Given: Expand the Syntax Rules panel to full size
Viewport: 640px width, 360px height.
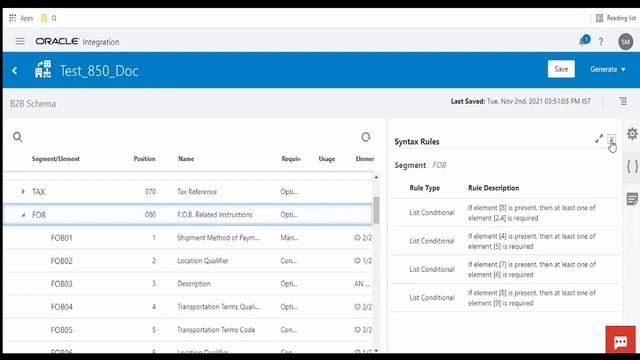Looking at the screenshot, I should tap(599, 139).
